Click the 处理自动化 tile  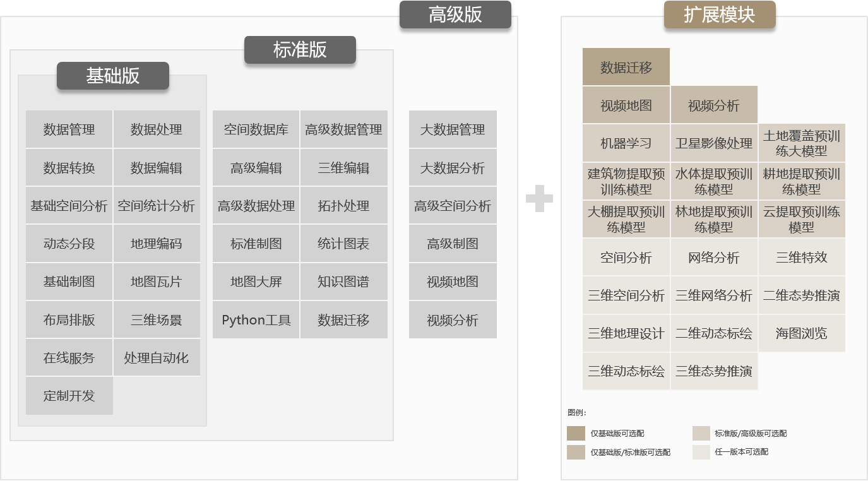coord(157,358)
